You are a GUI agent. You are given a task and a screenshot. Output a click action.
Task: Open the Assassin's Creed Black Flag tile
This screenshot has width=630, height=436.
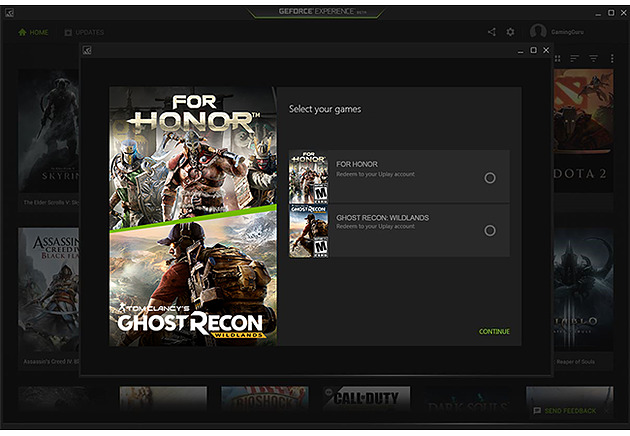click(49, 297)
